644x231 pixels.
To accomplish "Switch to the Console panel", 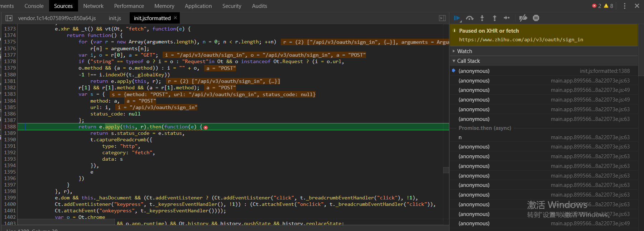I will click(x=34, y=6).
